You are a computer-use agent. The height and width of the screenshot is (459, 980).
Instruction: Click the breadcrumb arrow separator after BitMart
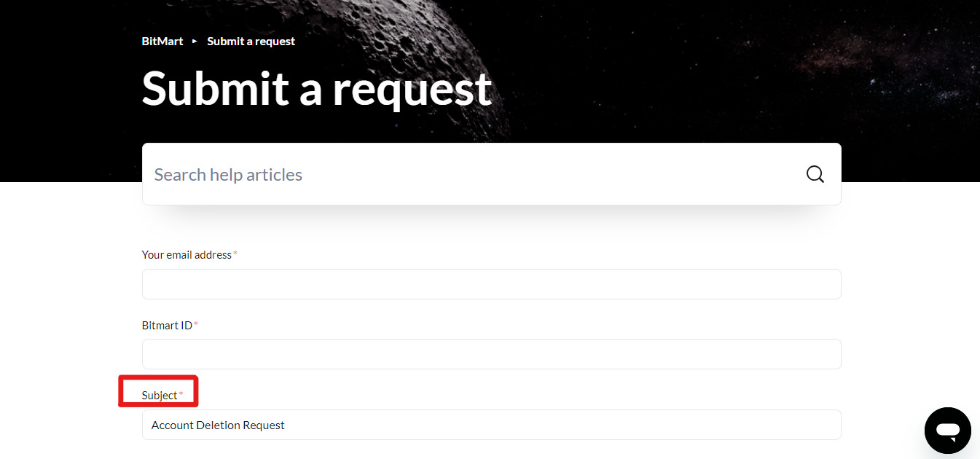pos(195,42)
